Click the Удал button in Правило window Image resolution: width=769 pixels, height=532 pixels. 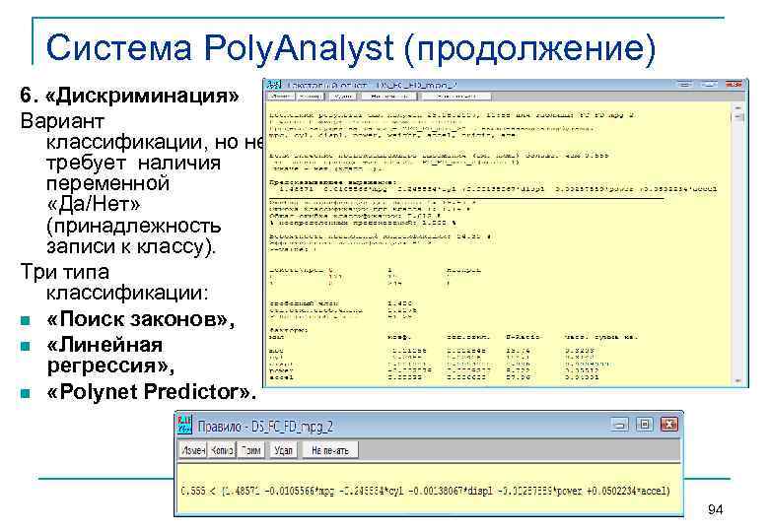tap(283, 450)
